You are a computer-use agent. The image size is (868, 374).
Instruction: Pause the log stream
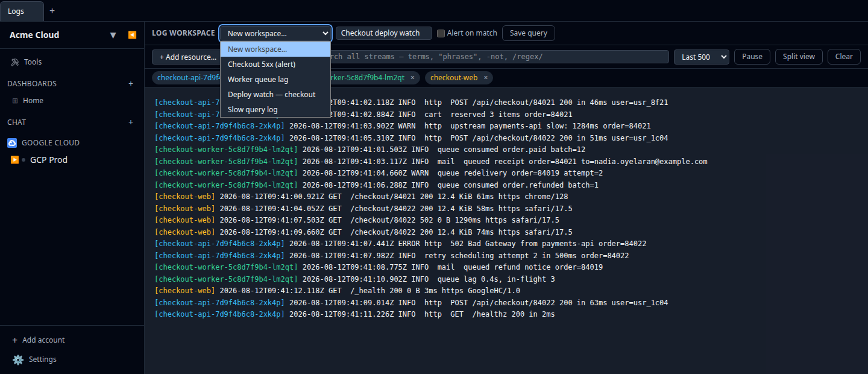pyautogui.click(x=752, y=57)
